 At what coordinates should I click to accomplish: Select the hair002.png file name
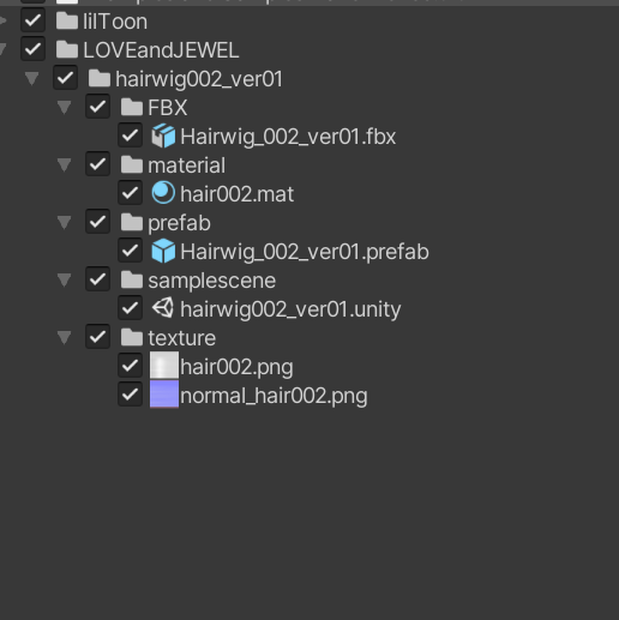(237, 367)
